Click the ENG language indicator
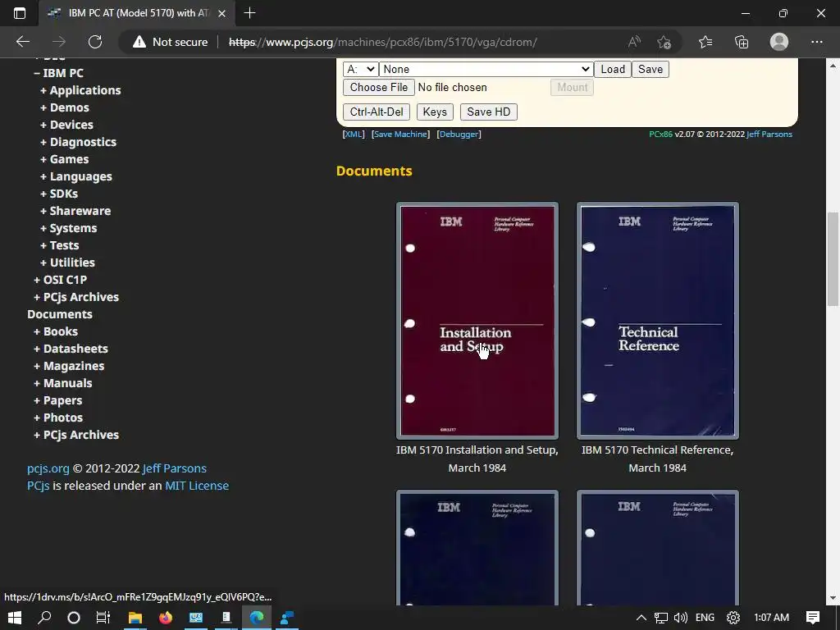Viewport: 840px width, 630px height. [705, 618]
